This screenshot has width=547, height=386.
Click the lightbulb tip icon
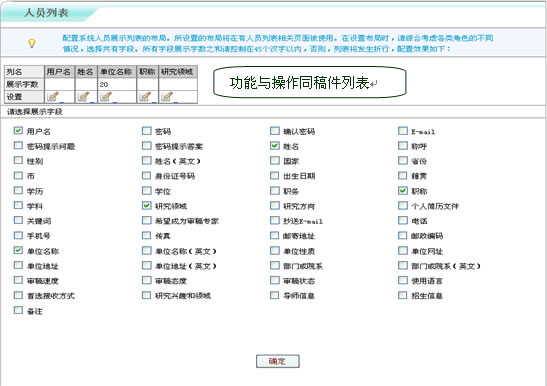click(x=32, y=43)
